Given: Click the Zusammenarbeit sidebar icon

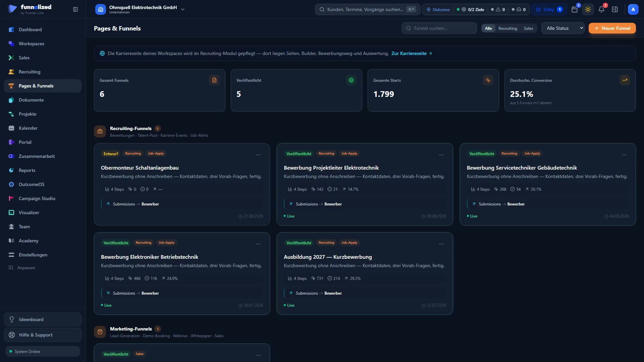Looking at the screenshot, I should pyautogui.click(x=11, y=156).
